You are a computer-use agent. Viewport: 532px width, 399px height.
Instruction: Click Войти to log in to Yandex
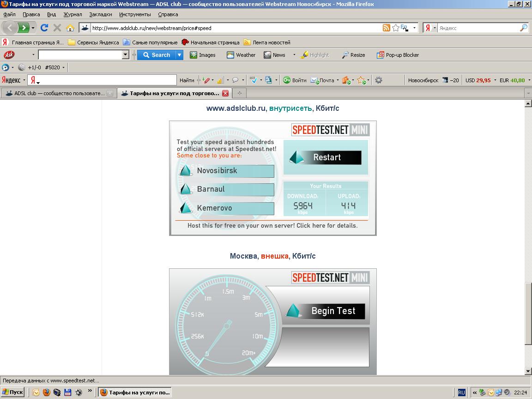(x=295, y=80)
